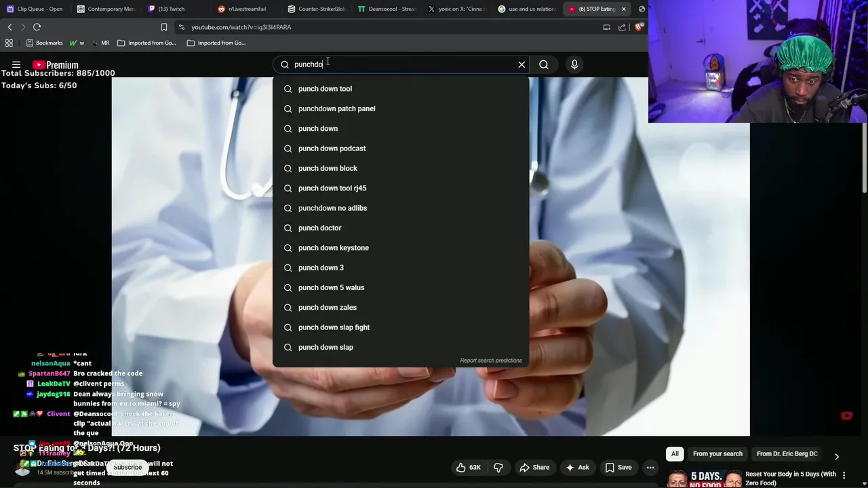
Task: Go back with browser back arrow
Action: click(9, 27)
